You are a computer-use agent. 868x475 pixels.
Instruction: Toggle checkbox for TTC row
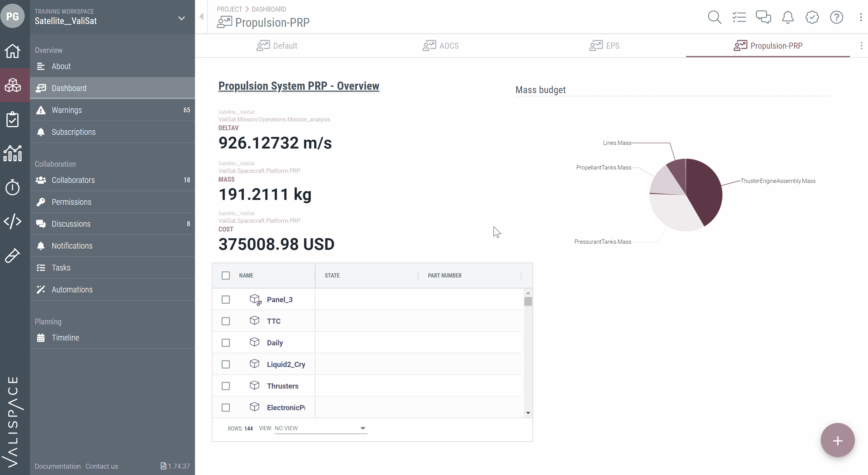pos(225,320)
